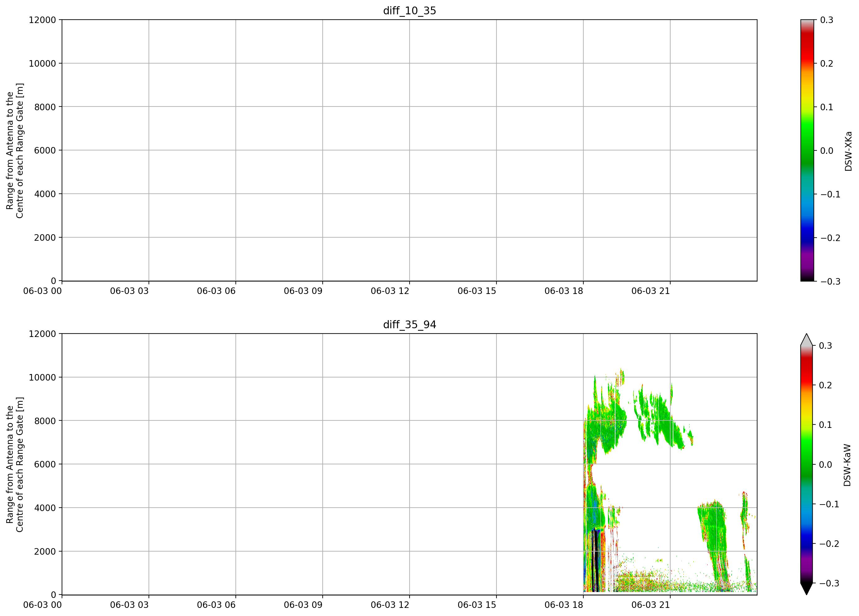The image size is (859, 616).
Task: Click '06-03 09' x-tick under the diff_35_94 plot
Action: coord(303,605)
